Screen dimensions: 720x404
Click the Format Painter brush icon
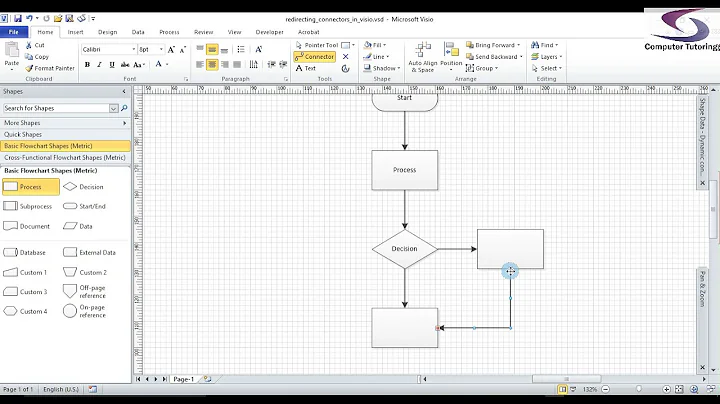click(x=29, y=68)
